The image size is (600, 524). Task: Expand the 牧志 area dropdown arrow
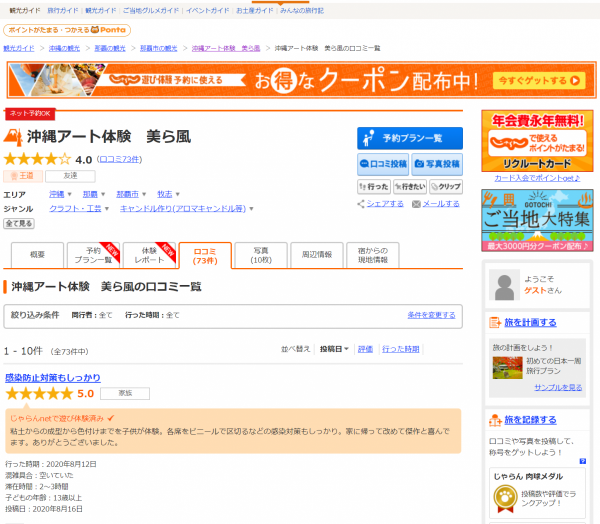pos(177,194)
